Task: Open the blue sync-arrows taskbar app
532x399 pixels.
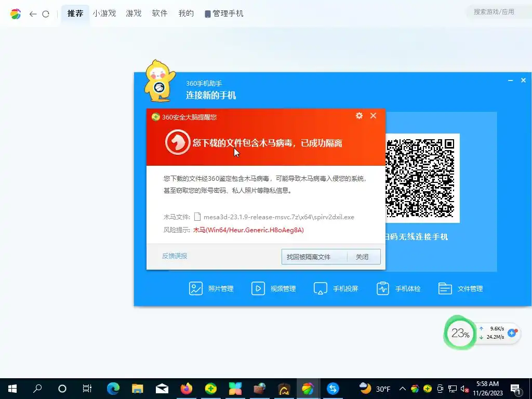Action: click(x=333, y=389)
